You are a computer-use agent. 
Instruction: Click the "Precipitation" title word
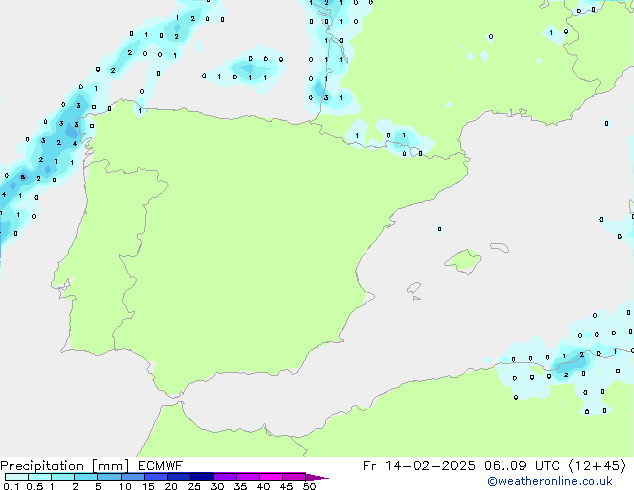[42, 466]
